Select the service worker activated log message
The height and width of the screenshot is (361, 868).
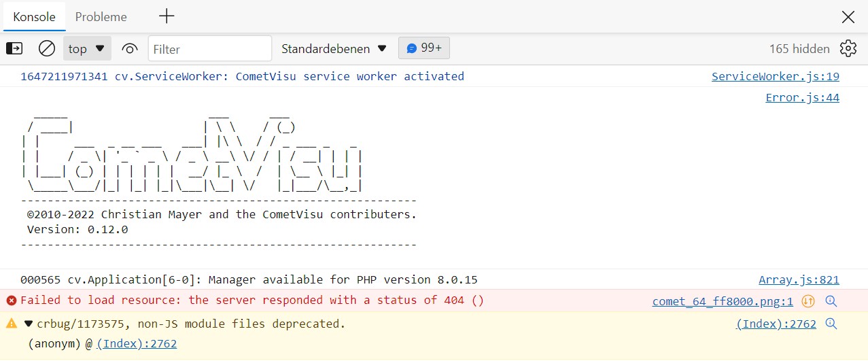[243, 77]
